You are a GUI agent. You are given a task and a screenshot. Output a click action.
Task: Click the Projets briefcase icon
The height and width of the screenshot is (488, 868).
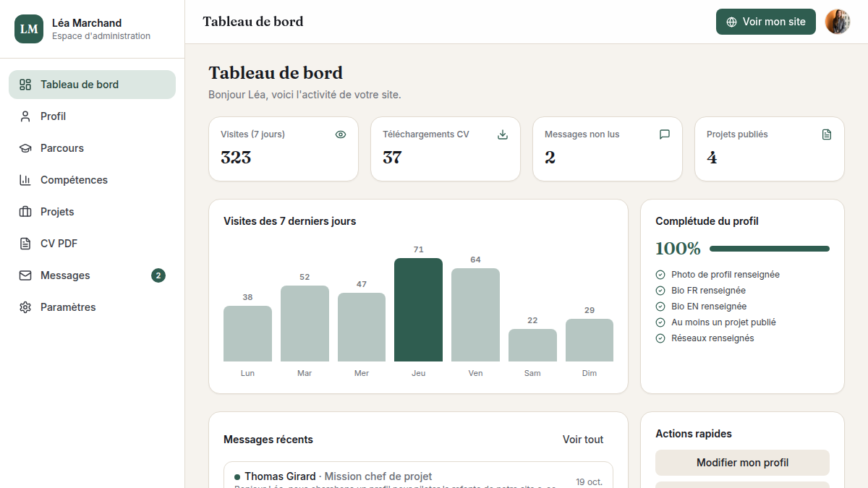click(x=25, y=212)
